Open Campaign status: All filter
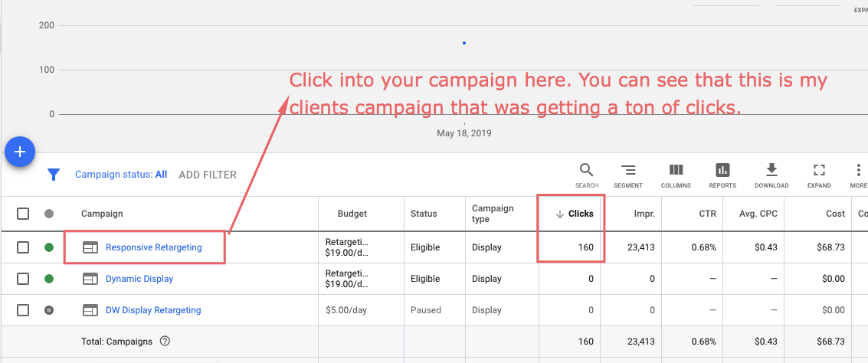The height and width of the screenshot is (363, 868). pyautogui.click(x=121, y=175)
